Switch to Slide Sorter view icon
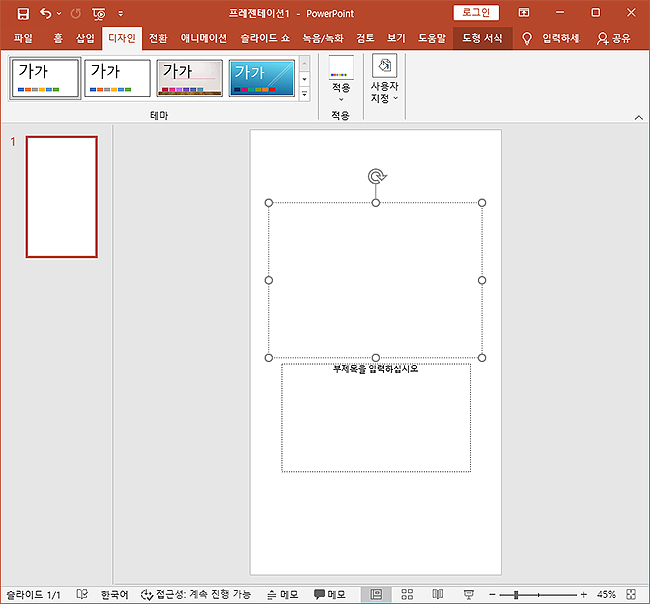The height and width of the screenshot is (604, 650). coord(407,595)
